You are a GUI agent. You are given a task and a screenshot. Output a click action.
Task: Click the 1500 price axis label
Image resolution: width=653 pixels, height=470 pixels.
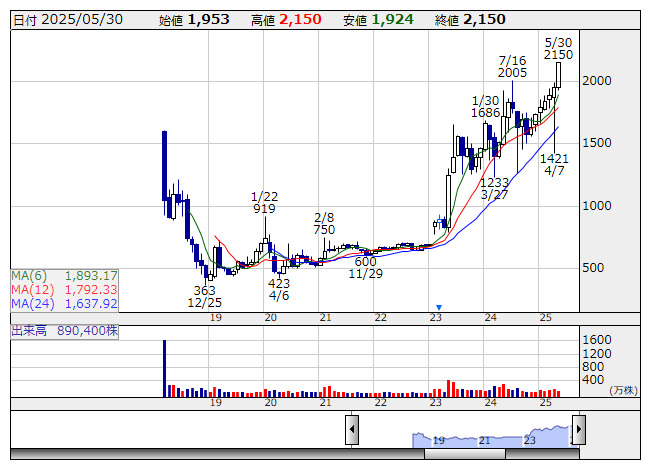coord(597,143)
